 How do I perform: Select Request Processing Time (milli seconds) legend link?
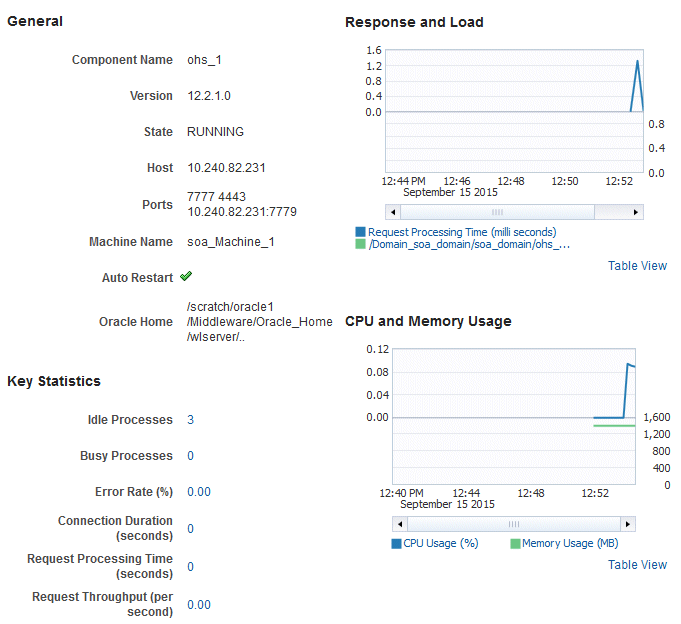(462, 232)
